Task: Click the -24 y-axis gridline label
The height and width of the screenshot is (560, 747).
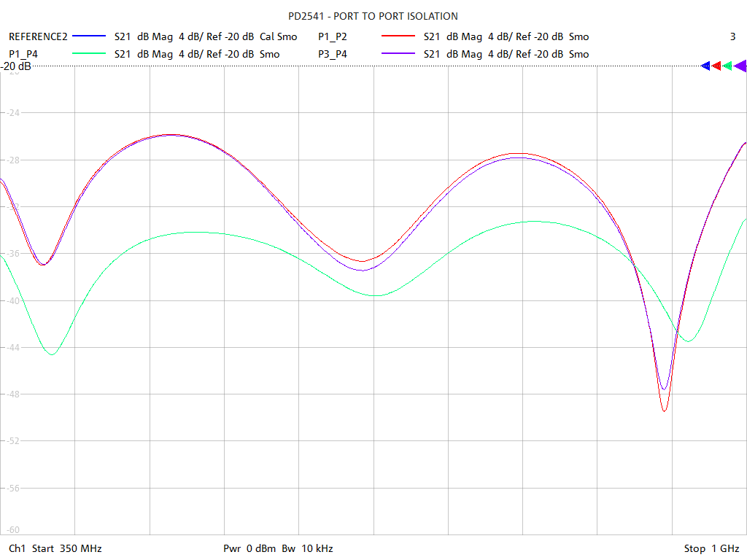Action: pos(12,113)
